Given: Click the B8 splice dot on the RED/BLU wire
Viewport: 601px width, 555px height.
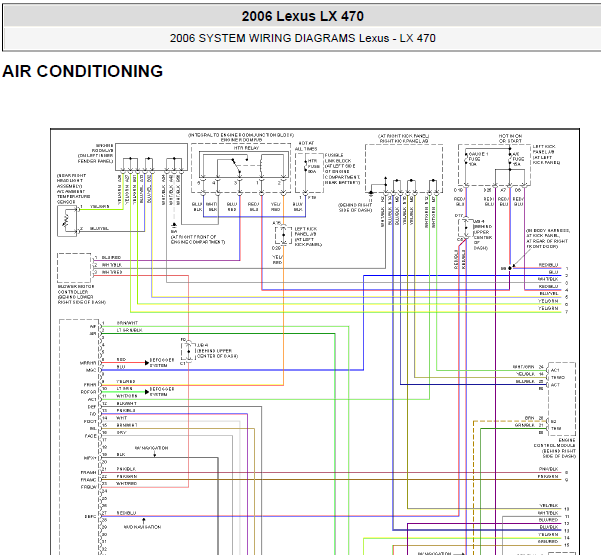Looking at the screenshot, I should [510, 268].
